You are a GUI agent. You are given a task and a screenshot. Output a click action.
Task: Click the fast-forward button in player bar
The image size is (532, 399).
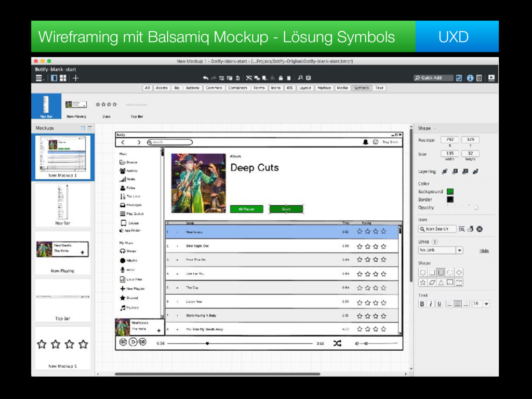pyautogui.click(x=142, y=342)
